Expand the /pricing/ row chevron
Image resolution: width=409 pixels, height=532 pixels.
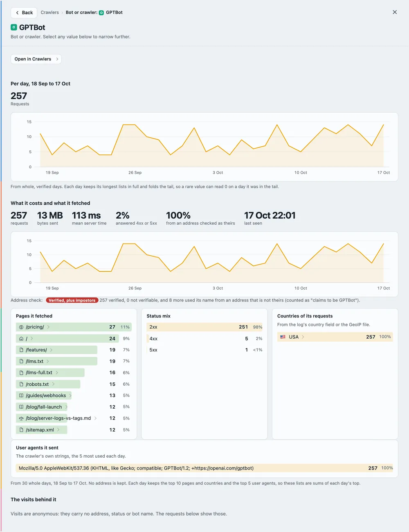[48, 327]
